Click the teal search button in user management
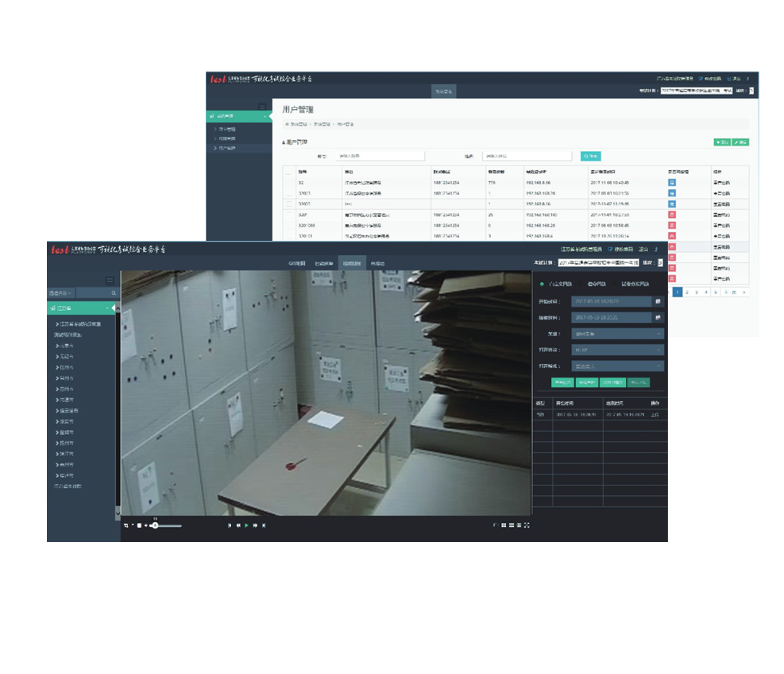784x674 pixels. (x=590, y=156)
